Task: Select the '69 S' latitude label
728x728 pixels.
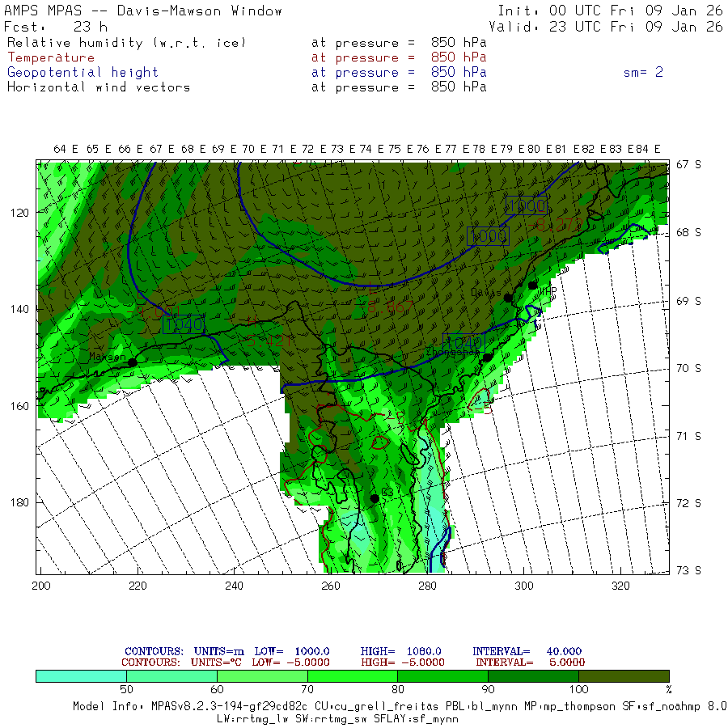Action: [x=688, y=302]
